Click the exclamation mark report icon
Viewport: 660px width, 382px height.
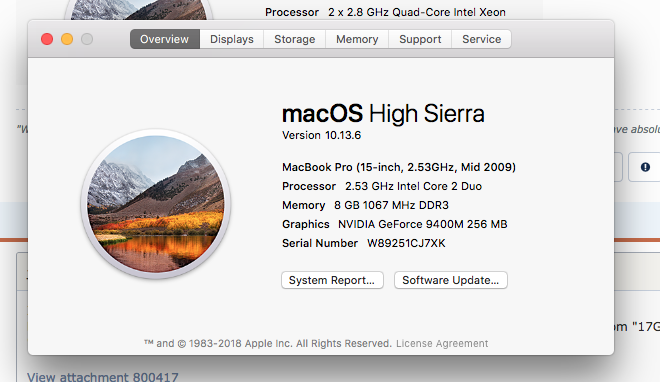(x=645, y=167)
